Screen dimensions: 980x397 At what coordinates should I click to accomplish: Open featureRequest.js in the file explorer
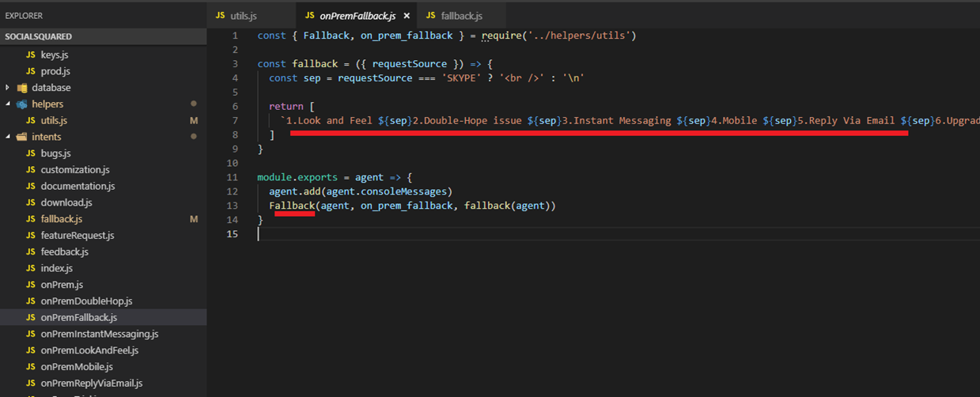[78, 236]
